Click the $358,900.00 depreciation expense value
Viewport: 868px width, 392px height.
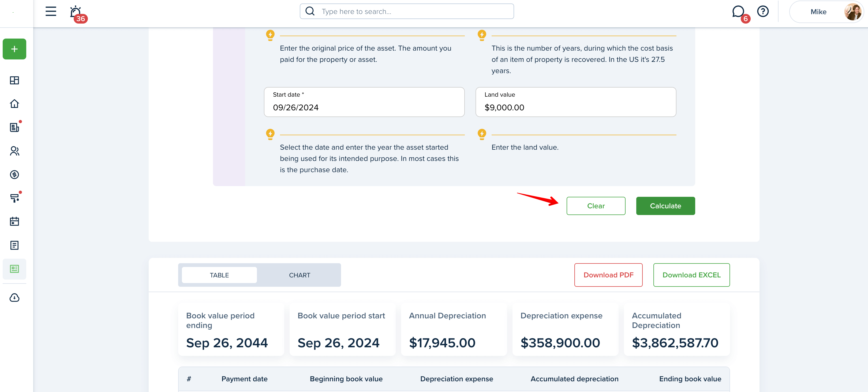(560, 343)
